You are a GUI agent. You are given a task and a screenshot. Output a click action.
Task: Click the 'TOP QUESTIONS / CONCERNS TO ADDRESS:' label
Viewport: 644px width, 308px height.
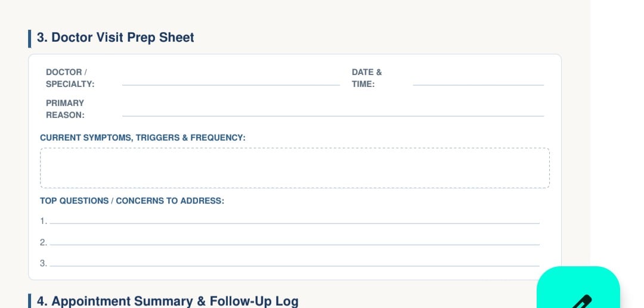point(132,201)
